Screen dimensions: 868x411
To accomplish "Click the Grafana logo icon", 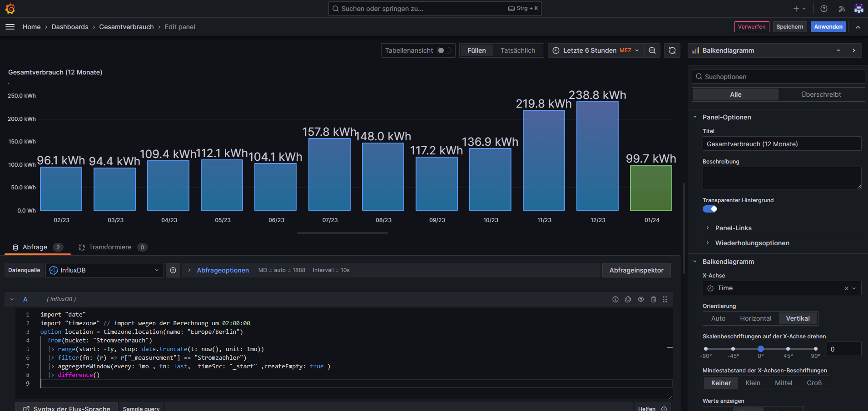I will tap(10, 9).
